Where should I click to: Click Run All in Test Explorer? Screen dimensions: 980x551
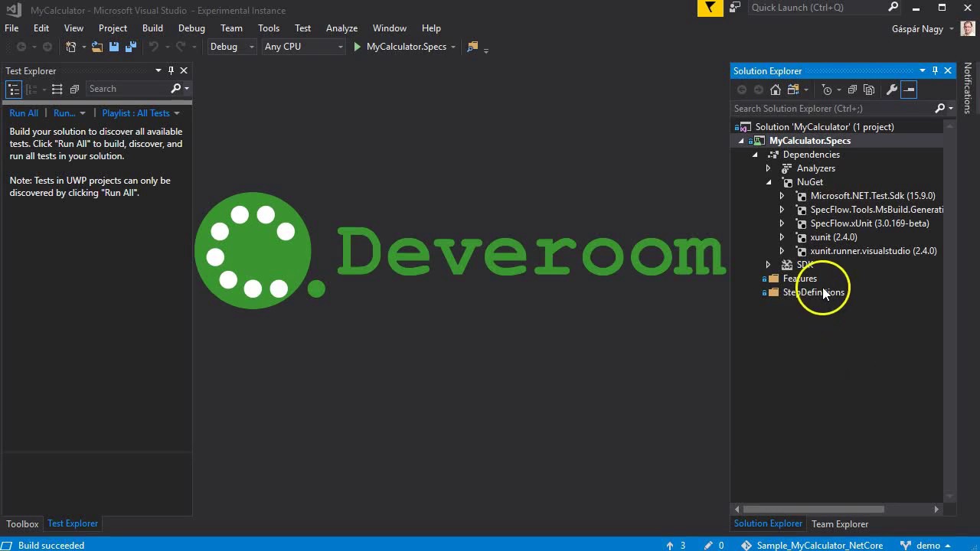[x=24, y=113]
